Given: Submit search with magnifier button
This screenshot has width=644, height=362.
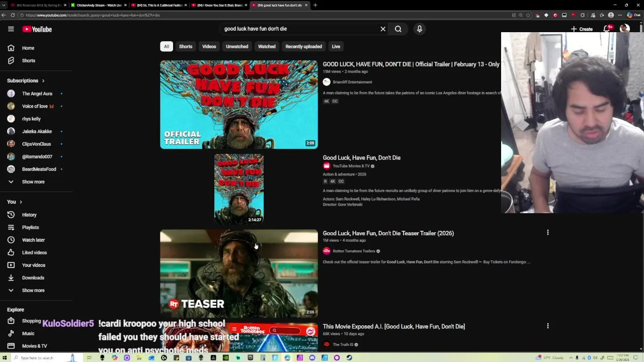Looking at the screenshot, I should [398, 29].
